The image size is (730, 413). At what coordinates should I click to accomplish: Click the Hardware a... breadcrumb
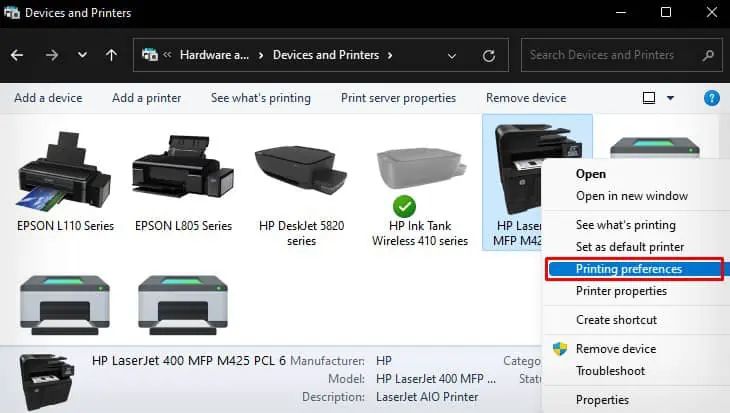click(x=214, y=55)
